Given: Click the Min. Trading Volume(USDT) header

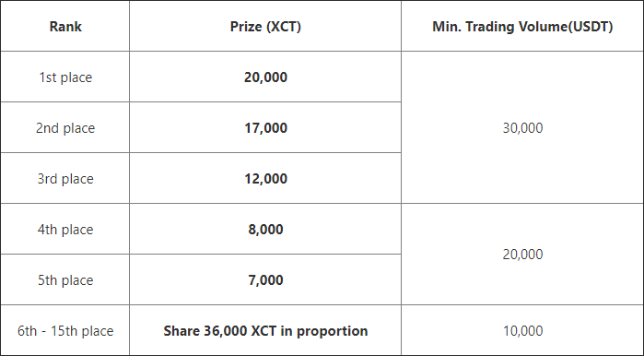Looking at the screenshot, I should pyautogui.click(x=522, y=26).
